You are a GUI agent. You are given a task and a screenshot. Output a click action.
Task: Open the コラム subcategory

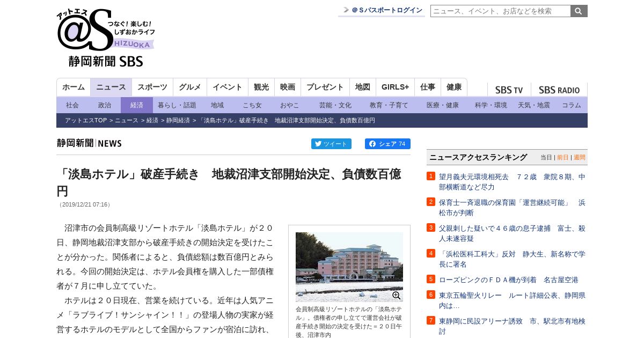click(572, 105)
